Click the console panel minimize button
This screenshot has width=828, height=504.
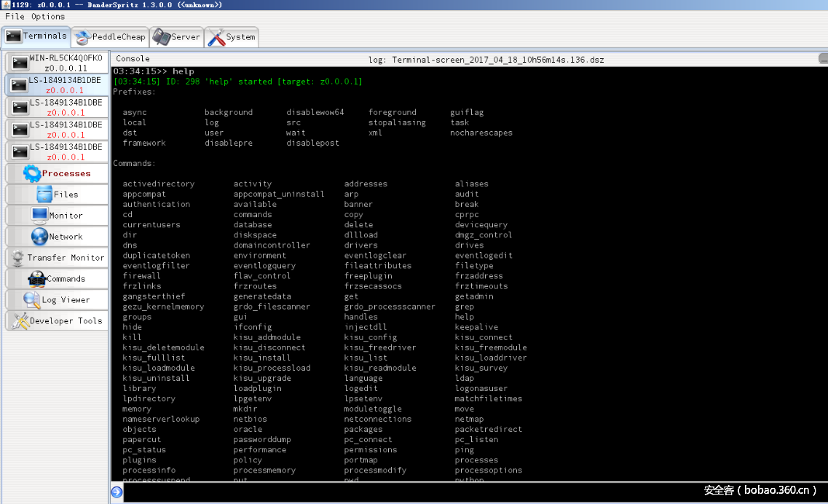tap(823, 58)
